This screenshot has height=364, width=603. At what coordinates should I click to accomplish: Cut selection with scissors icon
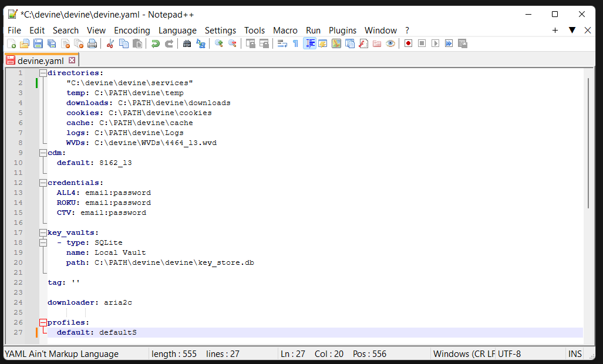pos(110,43)
